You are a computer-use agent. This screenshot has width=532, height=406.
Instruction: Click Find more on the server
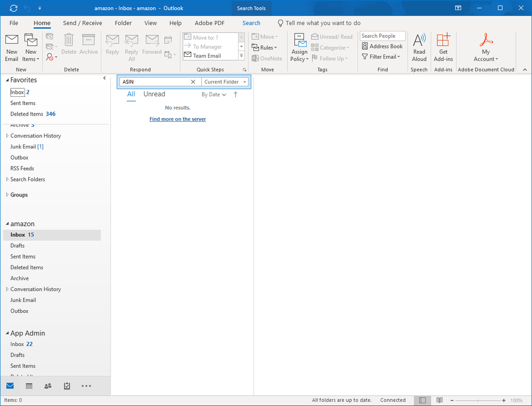click(178, 119)
